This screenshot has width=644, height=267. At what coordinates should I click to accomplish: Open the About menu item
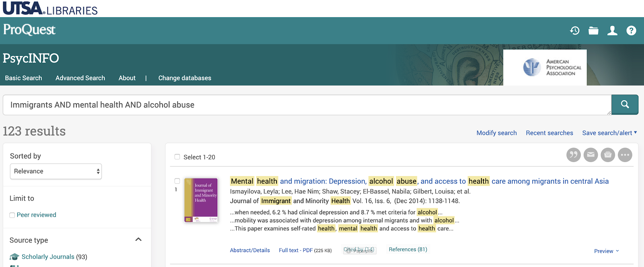point(127,78)
